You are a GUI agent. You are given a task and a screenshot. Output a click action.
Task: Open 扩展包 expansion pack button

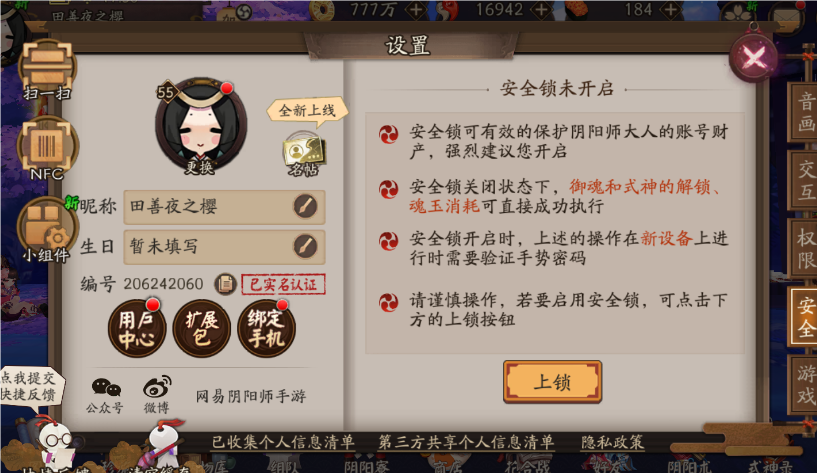(x=202, y=328)
